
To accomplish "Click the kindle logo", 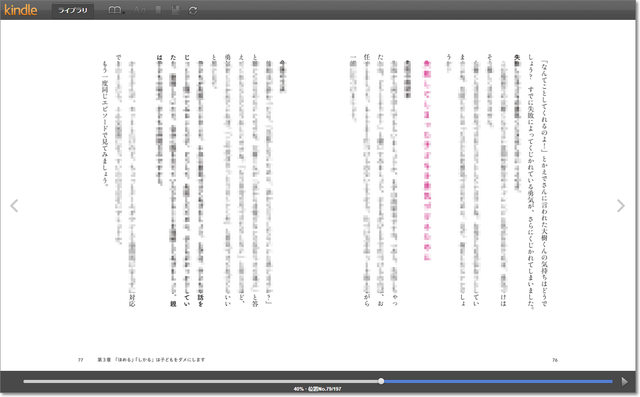I will click(x=21, y=10).
